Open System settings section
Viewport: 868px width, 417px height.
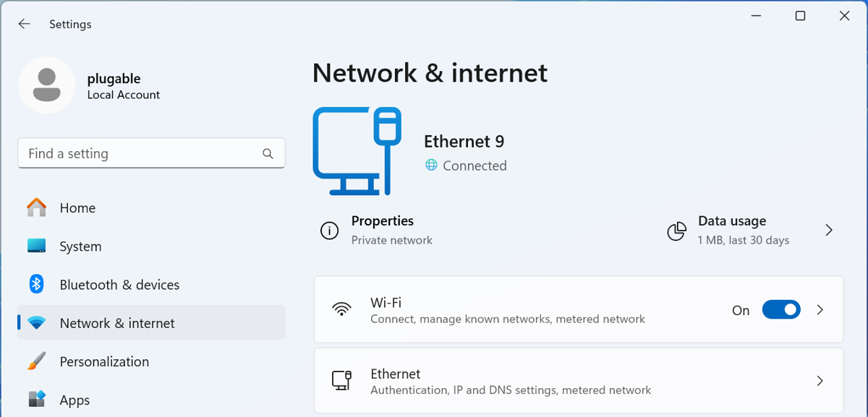pos(80,246)
